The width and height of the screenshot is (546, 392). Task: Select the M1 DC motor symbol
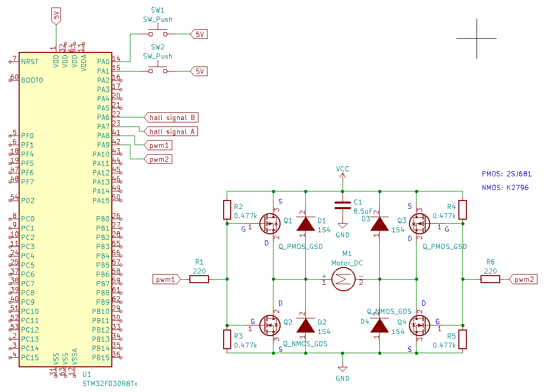(344, 279)
